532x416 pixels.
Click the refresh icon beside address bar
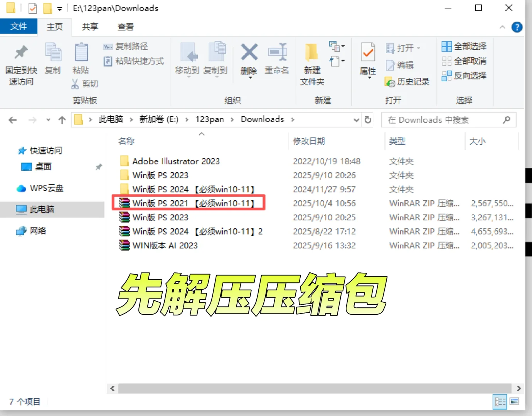pos(368,120)
